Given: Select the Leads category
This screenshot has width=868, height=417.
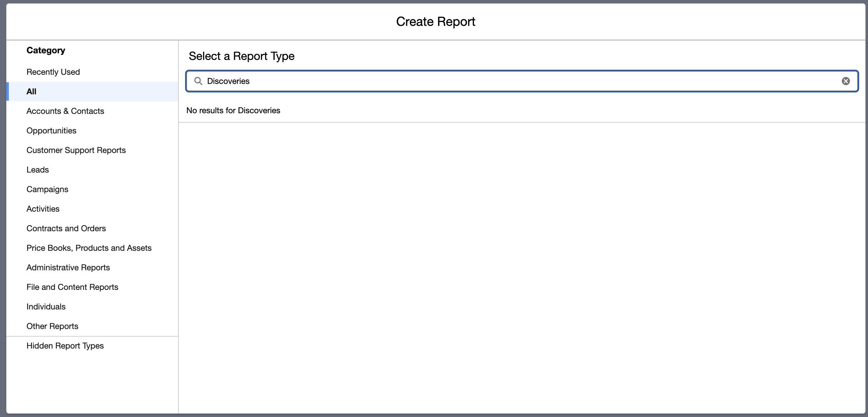Looking at the screenshot, I should 37,170.
